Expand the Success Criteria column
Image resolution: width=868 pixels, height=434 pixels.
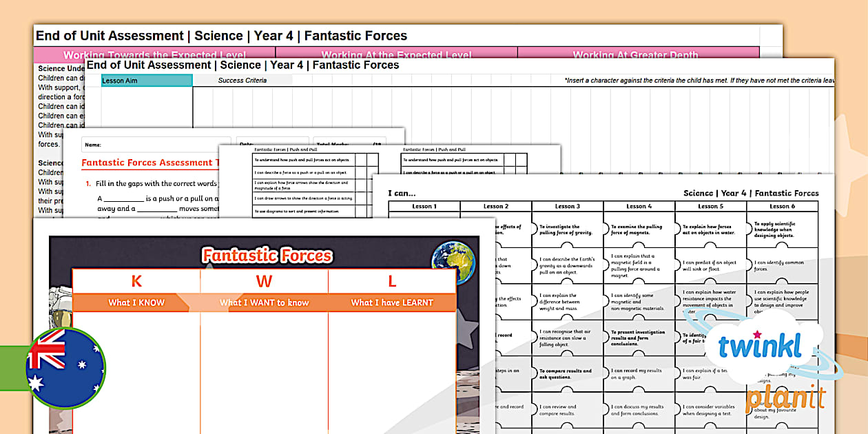(242, 81)
